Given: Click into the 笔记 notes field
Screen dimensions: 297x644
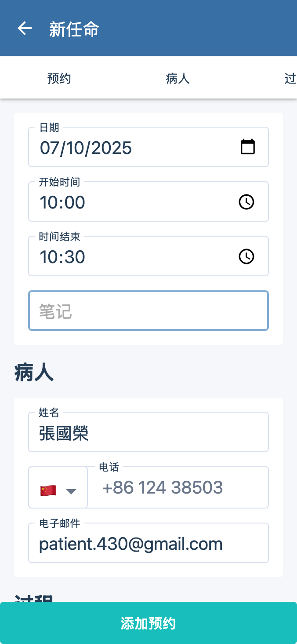Looking at the screenshot, I should (x=148, y=311).
